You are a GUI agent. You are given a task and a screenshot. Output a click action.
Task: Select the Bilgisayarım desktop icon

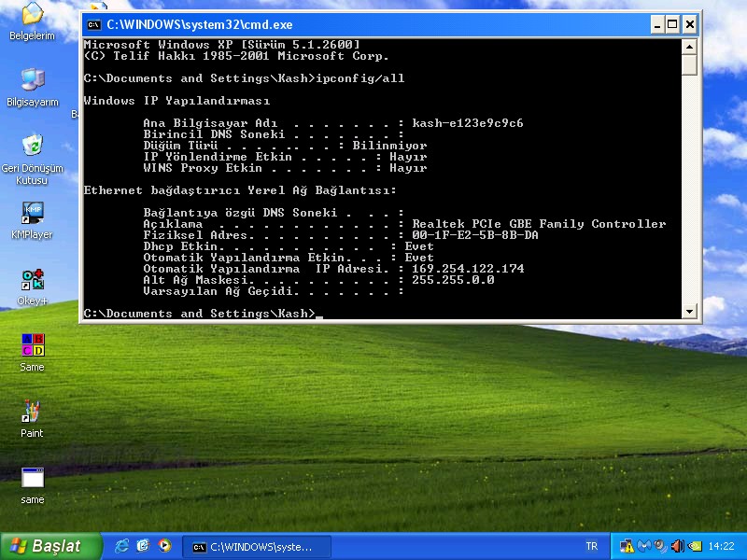pyautogui.click(x=32, y=87)
